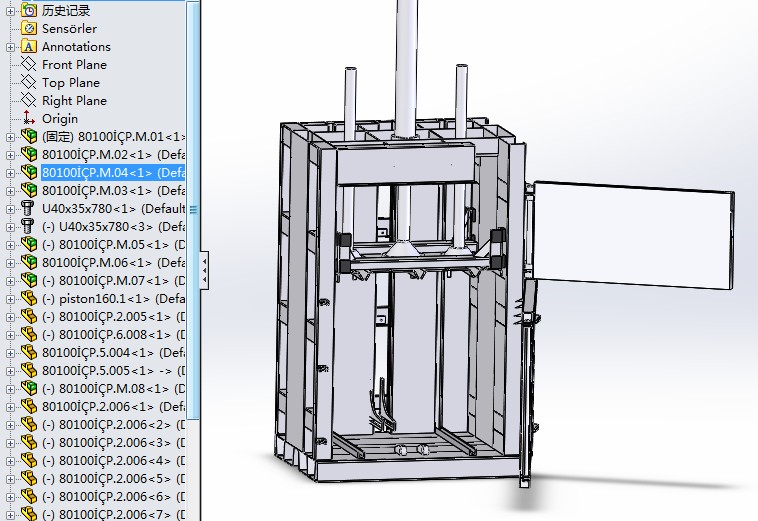Image resolution: width=758 pixels, height=521 pixels.
Task: Click the part icon of 80100İÇP.2.006<1>
Action: coord(29,406)
